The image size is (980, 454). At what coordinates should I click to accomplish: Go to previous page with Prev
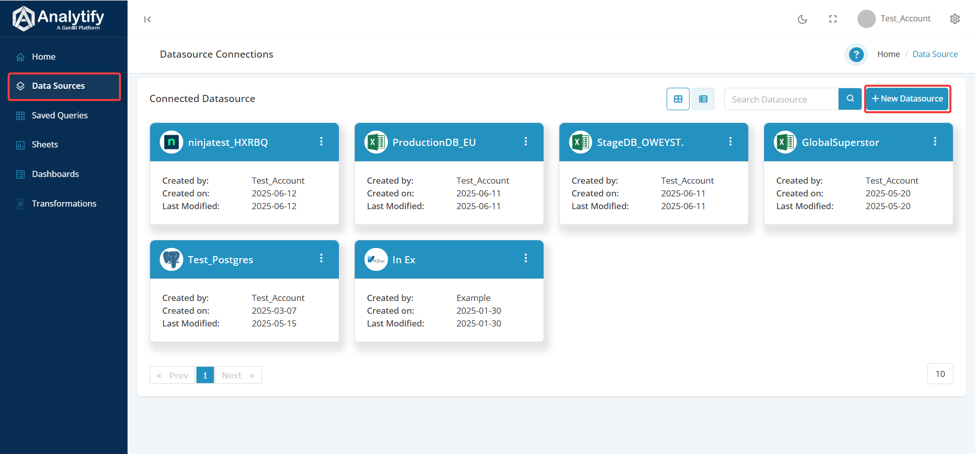coord(173,375)
